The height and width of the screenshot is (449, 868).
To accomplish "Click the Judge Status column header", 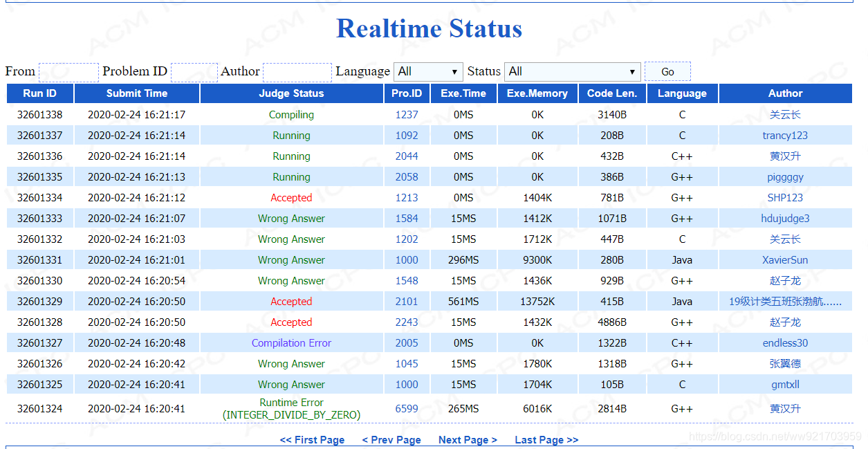I will [291, 93].
